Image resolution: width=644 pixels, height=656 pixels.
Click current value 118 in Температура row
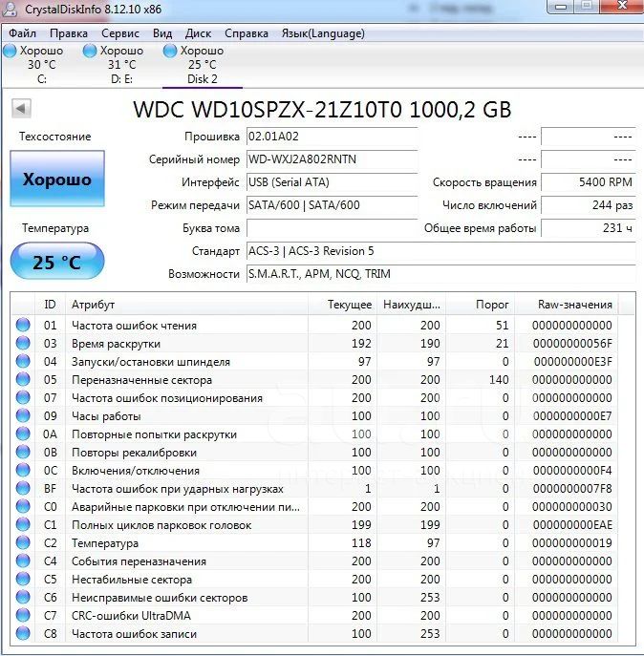(x=361, y=543)
